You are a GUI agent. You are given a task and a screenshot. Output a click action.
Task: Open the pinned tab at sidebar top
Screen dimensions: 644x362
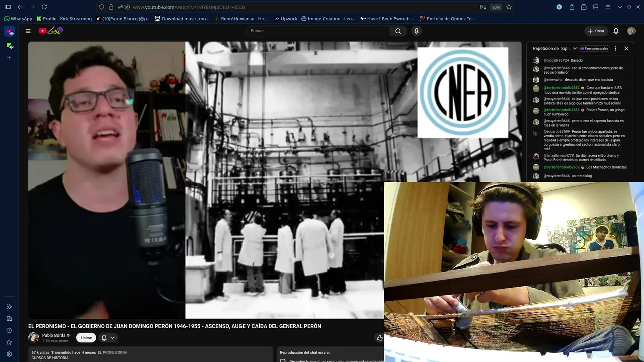[9, 31]
